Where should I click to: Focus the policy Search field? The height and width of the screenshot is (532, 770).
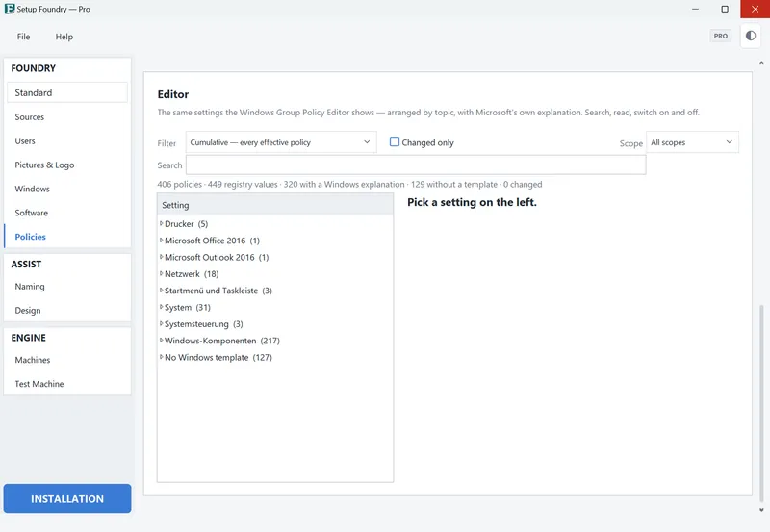pyautogui.click(x=416, y=165)
